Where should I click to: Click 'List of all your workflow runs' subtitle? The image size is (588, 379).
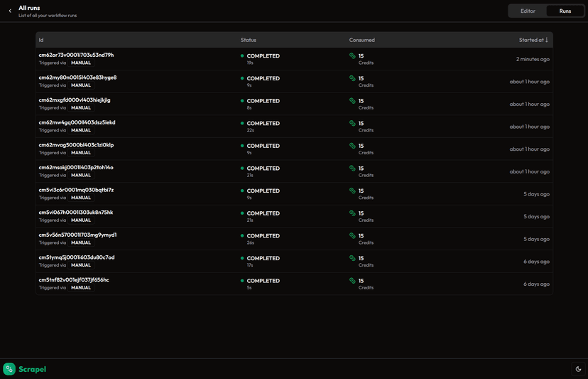[x=48, y=16]
